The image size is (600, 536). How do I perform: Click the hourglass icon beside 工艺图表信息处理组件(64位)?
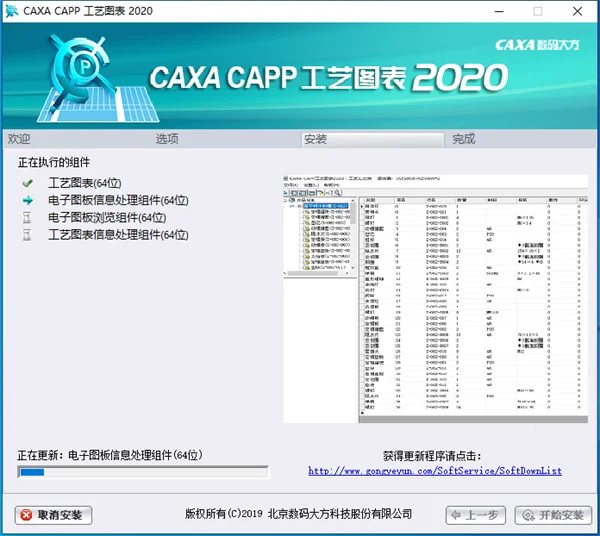pyautogui.click(x=27, y=235)
